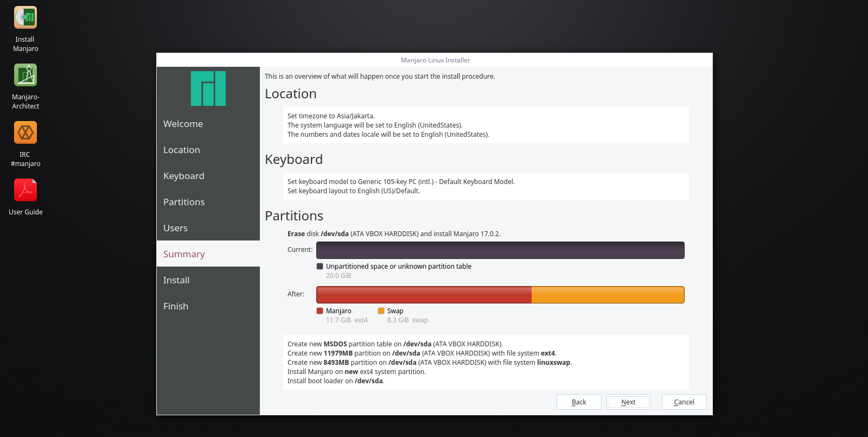Select the Finish step
The image size is (868, 437).
tap(208, 306)
